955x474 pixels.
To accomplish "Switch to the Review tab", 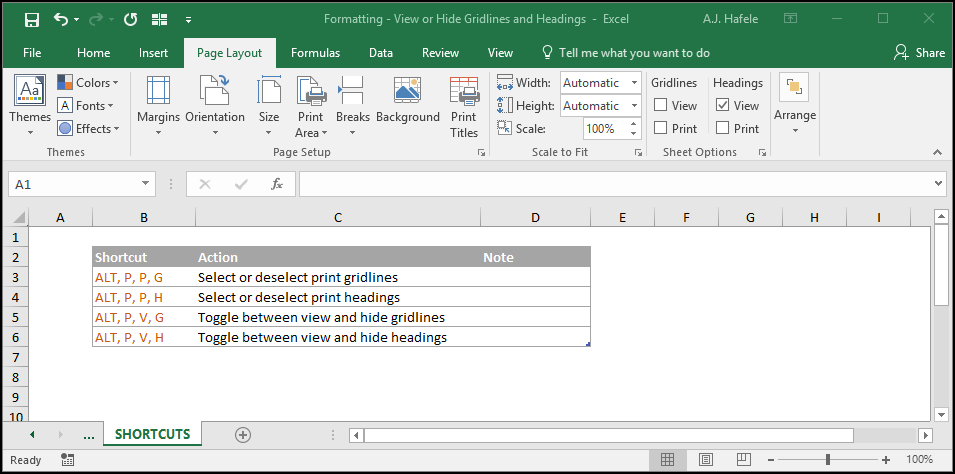I will (x=440, y=53).
